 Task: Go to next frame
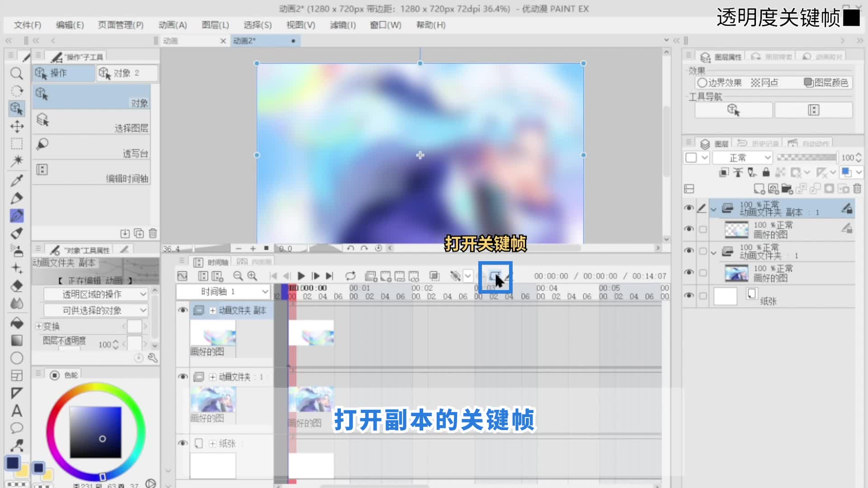point(316,276)
